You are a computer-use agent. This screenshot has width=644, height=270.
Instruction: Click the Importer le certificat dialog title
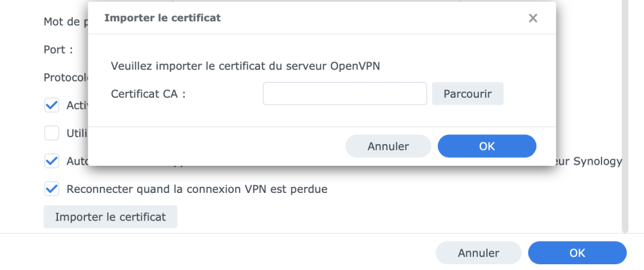[162, 18]
